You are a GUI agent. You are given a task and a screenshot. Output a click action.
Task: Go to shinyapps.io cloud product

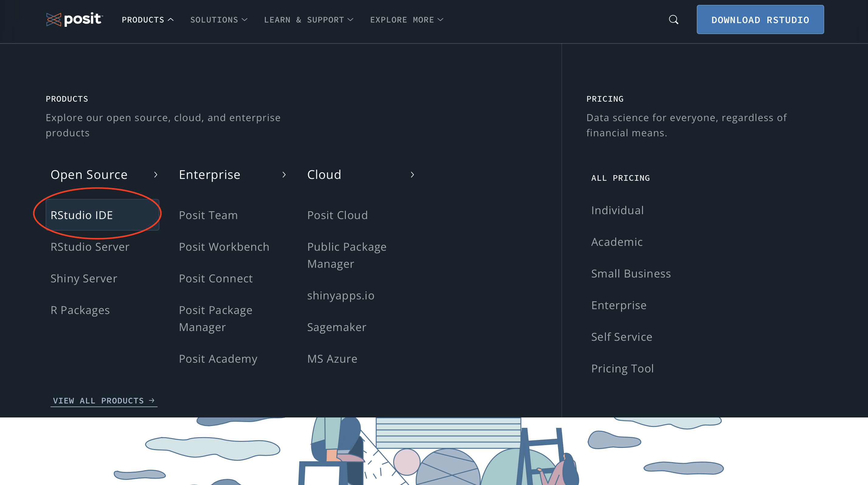(340, 295)
